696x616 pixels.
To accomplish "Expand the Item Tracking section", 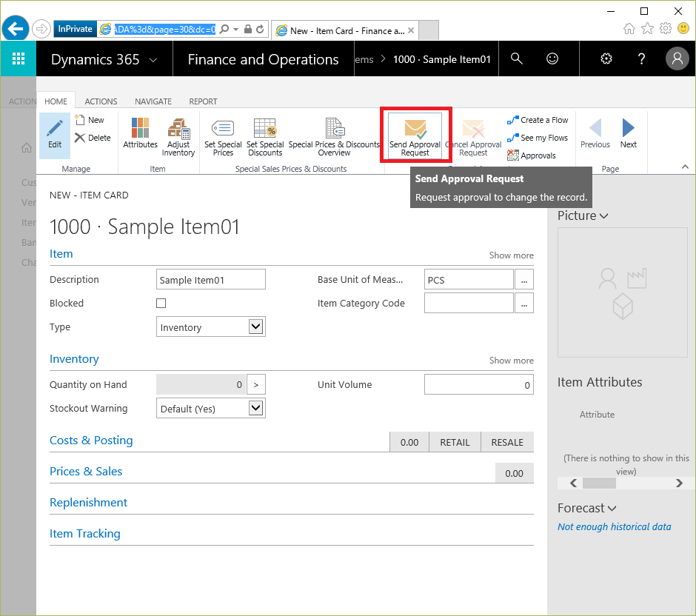I will point(85,534).
